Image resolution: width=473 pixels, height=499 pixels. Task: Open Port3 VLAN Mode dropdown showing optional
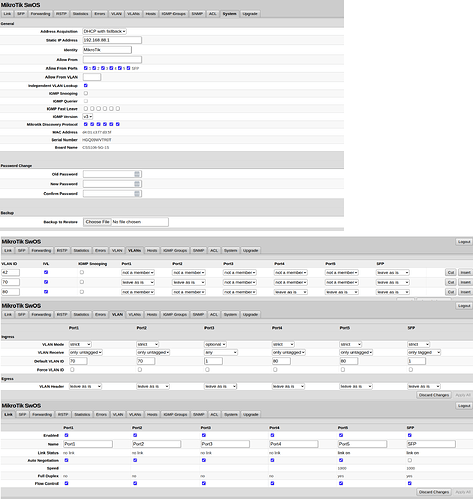[215, 344]
